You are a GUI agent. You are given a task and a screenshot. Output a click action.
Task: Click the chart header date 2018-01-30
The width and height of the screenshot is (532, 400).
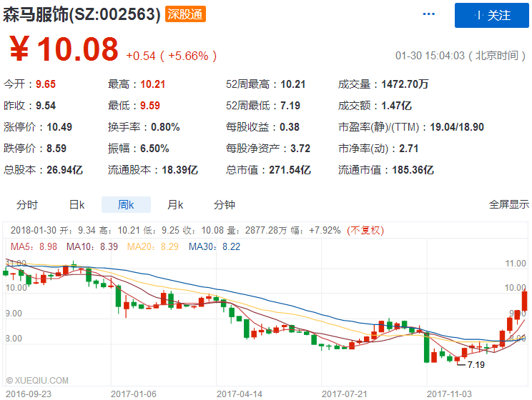(x=33, y=231)
